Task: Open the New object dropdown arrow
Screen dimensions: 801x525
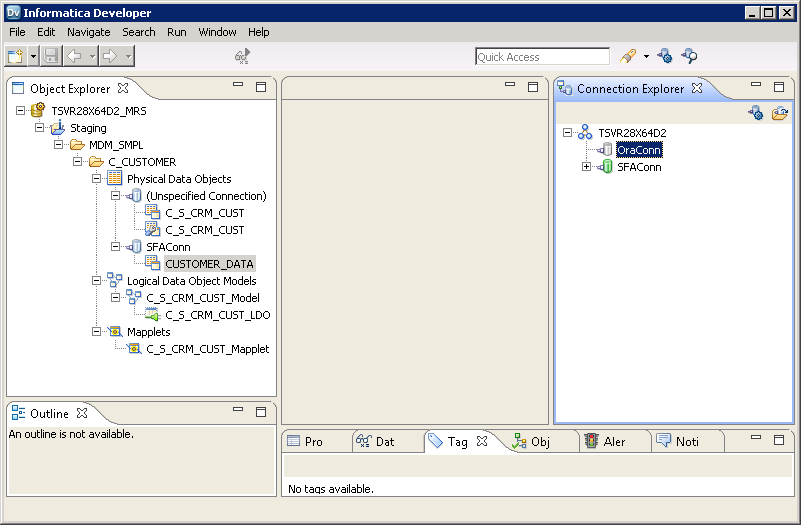Action: pos(33,56)
